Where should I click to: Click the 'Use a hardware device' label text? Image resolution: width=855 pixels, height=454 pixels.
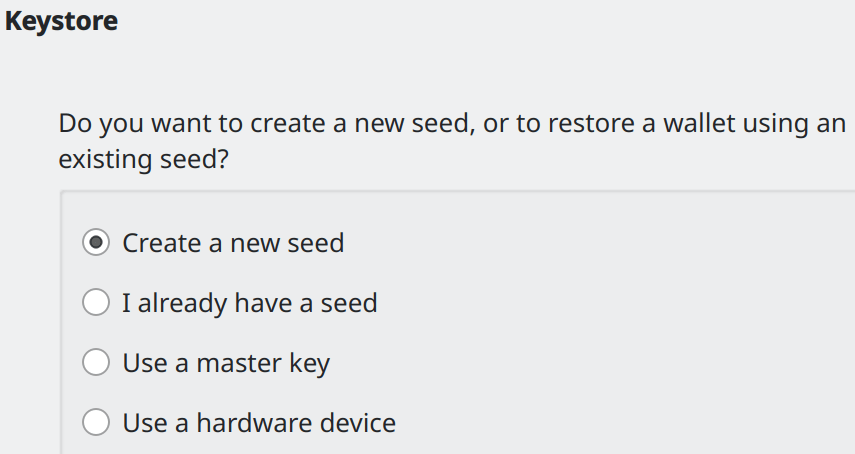pos(258,423)
